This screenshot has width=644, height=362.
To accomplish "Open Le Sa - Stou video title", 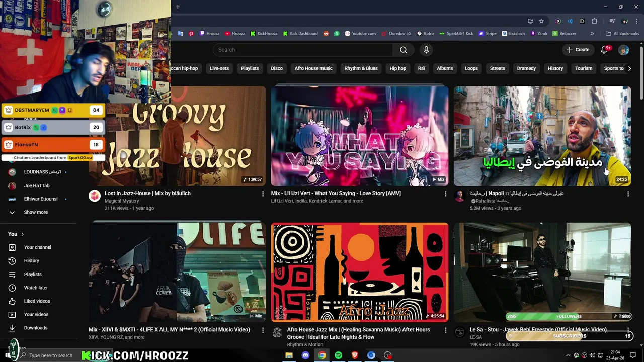I will point(538,330).
